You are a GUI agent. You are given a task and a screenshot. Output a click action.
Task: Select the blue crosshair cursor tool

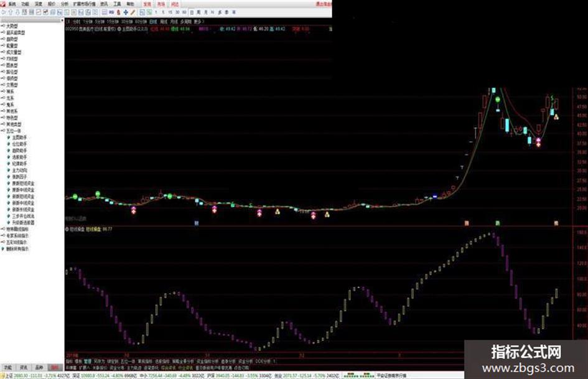126,12
